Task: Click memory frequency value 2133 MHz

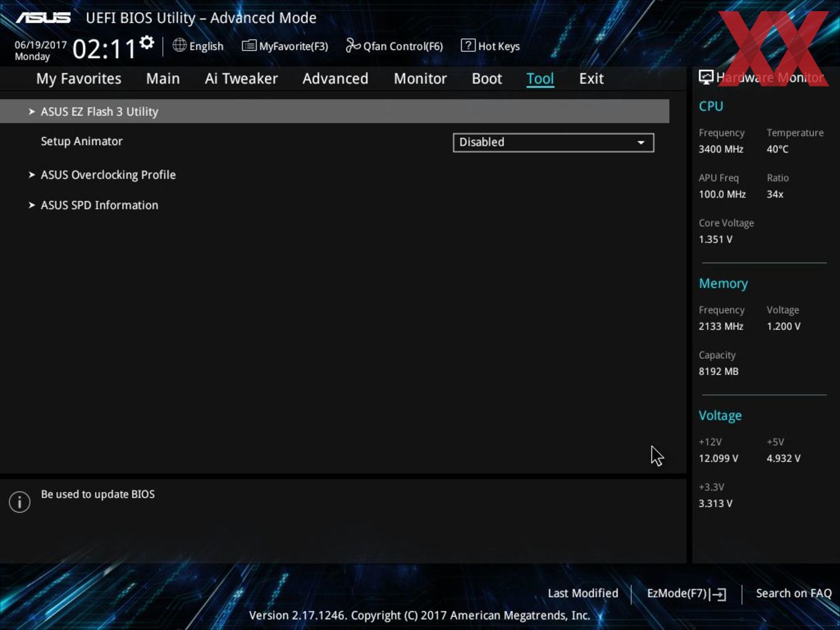Action: pos(721,327)
